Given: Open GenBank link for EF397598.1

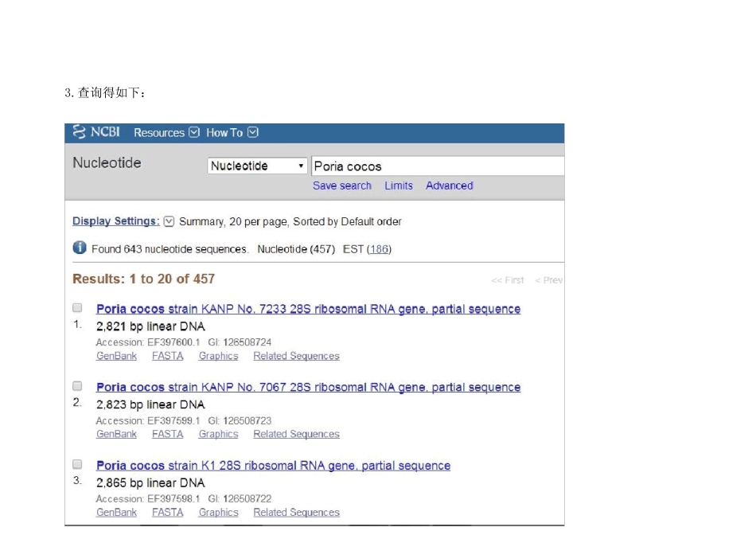Looking at the screenshot, I should click(x=116, y=513).
